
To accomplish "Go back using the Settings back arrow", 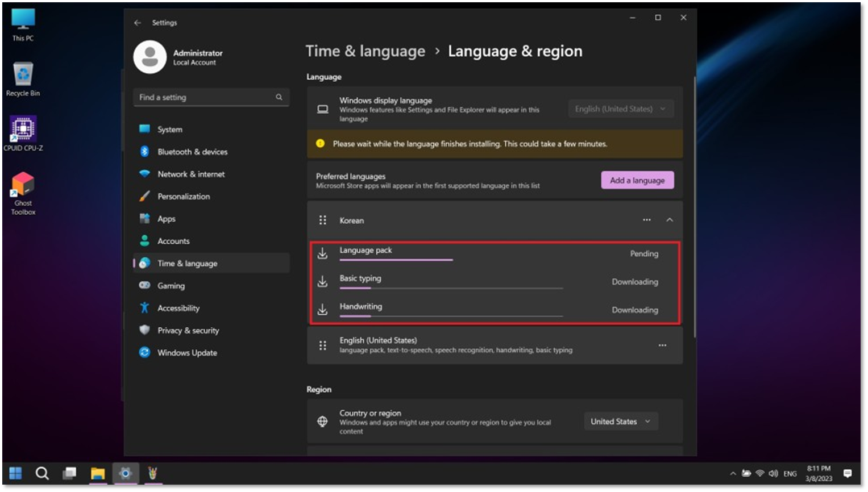I will coord(138,23).
